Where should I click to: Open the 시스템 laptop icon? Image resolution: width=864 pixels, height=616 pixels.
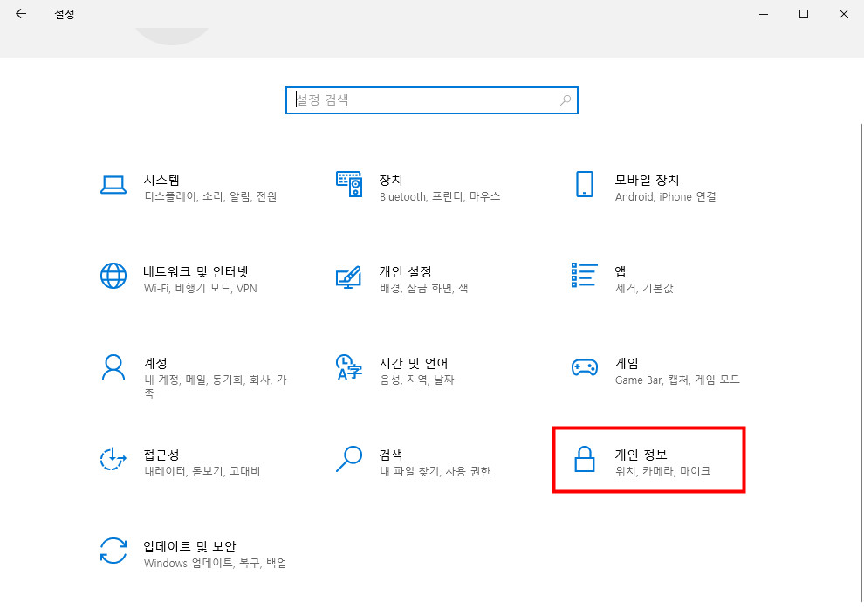[113, 185]
